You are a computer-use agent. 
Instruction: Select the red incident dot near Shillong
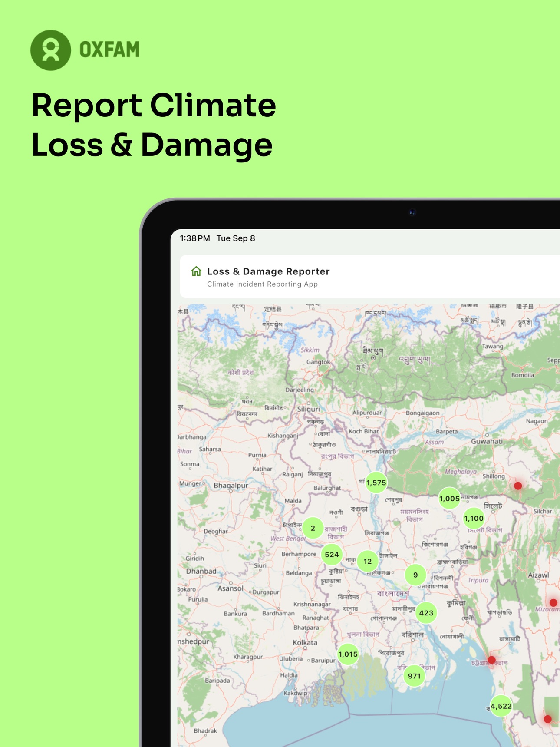click(518, 486)
